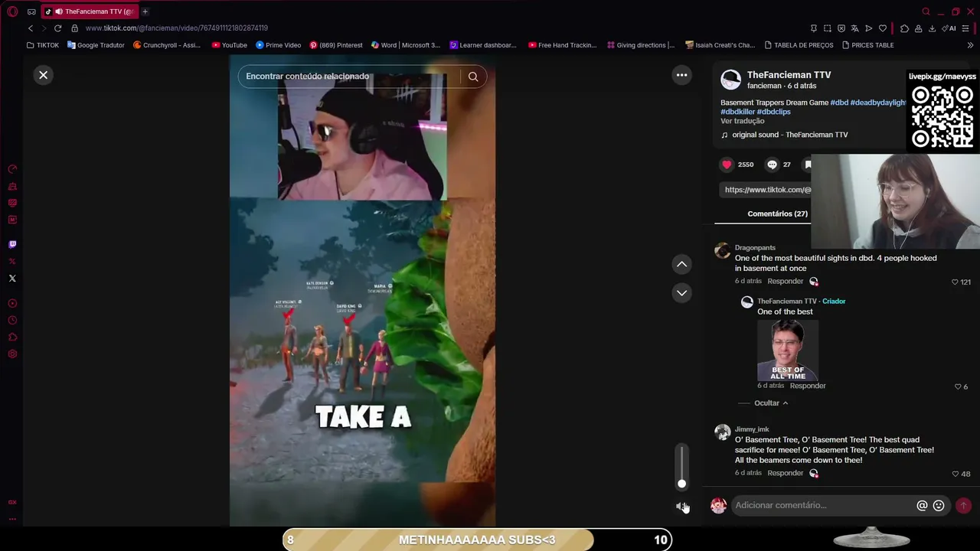Insert a mention with the @ icon
Viewport: 980px width, 551px height.
click(922, 506)
